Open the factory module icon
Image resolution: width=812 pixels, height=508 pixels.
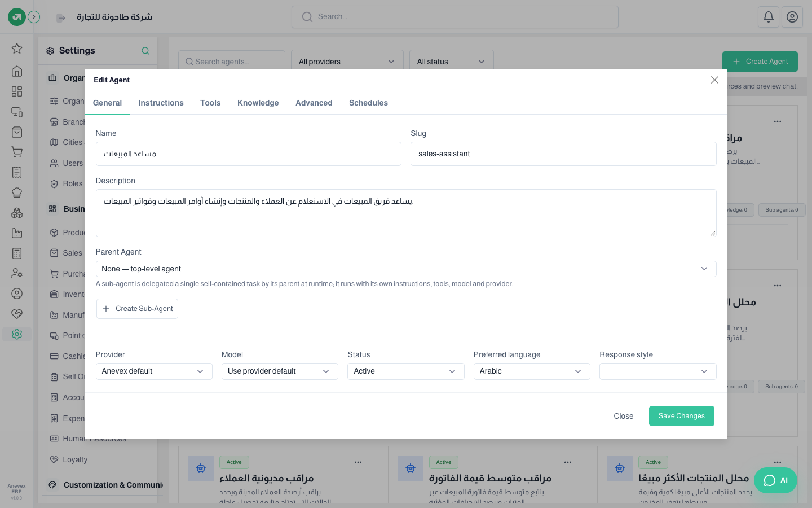(x=17, y=233)
